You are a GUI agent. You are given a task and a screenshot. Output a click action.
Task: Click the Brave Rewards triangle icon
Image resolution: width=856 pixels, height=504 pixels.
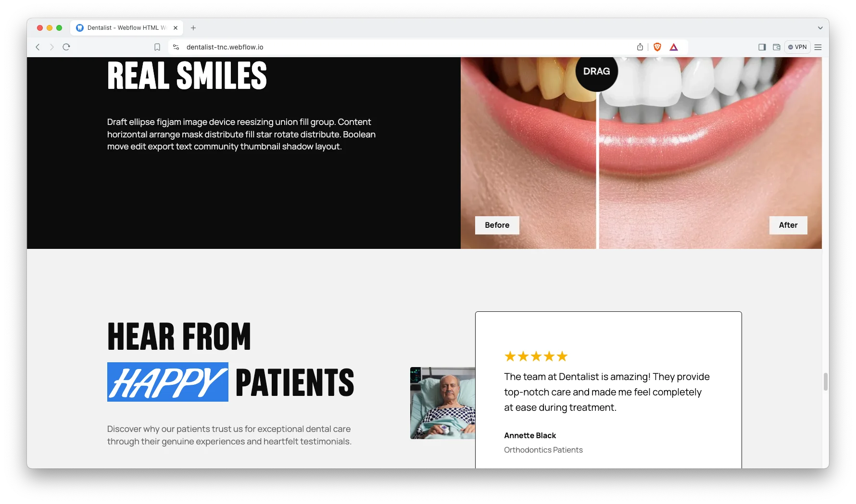click(674, 47)
